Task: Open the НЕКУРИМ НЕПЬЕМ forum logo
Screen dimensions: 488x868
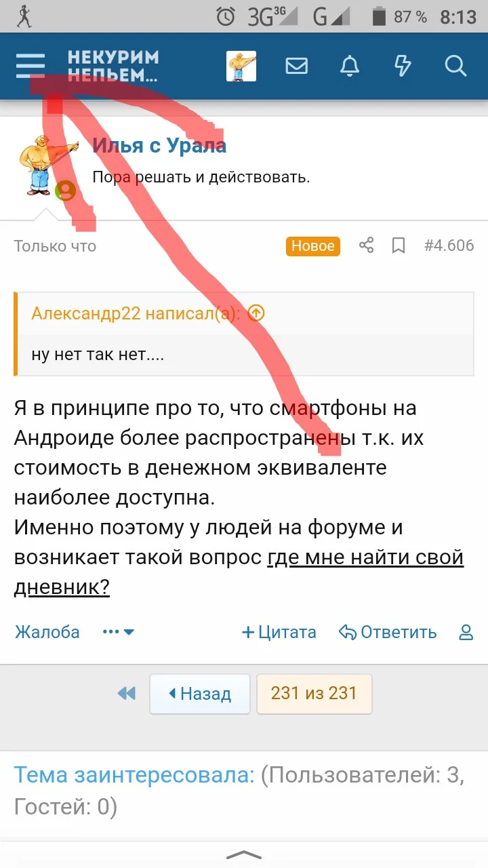Action: click(113, 66)
